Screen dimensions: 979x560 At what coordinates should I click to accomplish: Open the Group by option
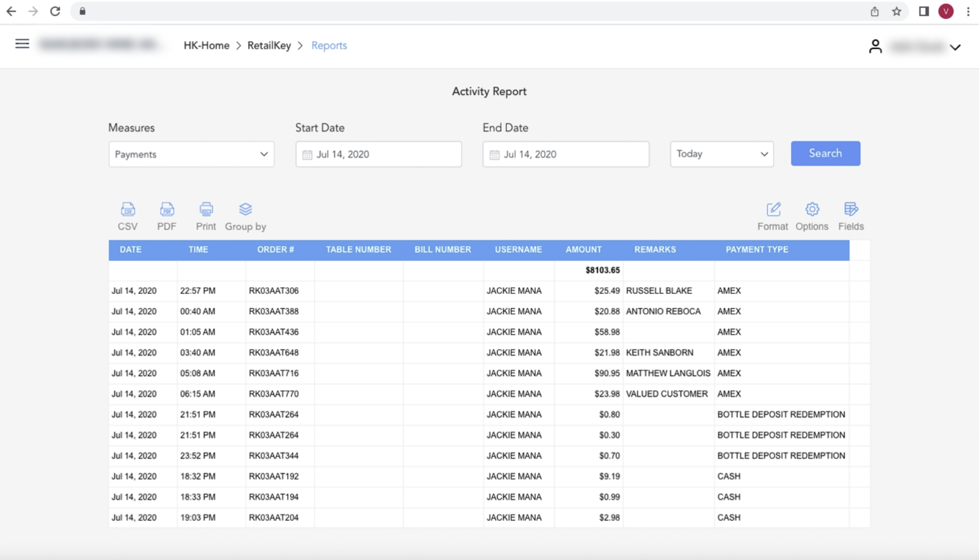point(245,216)
